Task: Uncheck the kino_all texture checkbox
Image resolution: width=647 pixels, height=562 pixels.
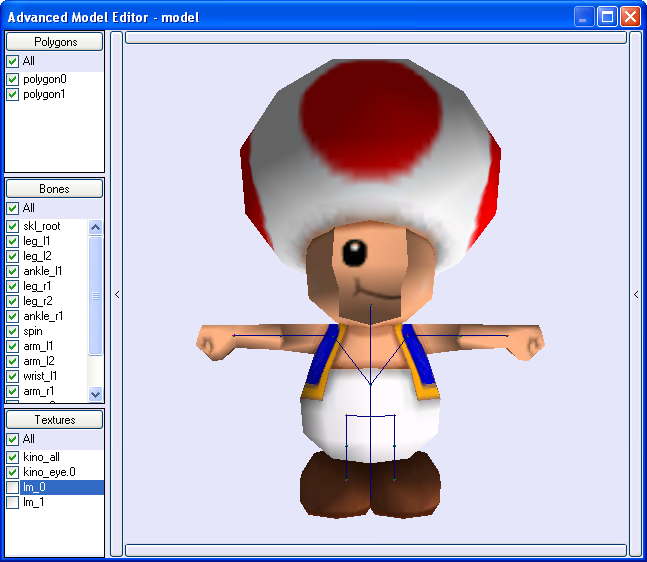Action: click(12, 457)
